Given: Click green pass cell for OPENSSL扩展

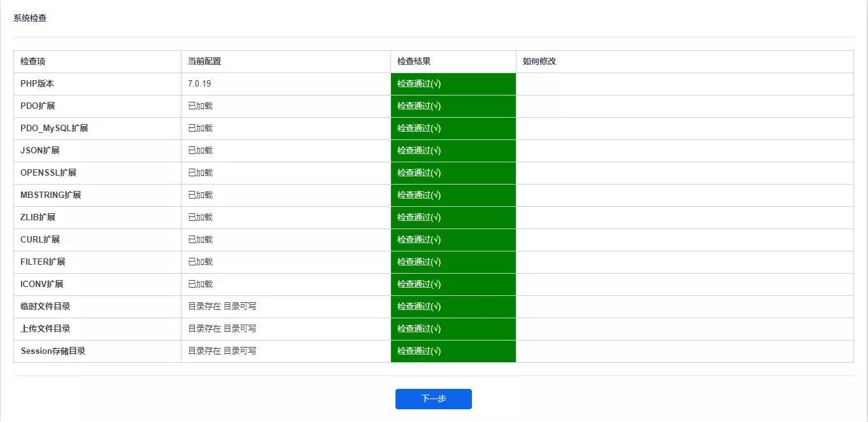Looking at the screenshot, I should 453,173.
